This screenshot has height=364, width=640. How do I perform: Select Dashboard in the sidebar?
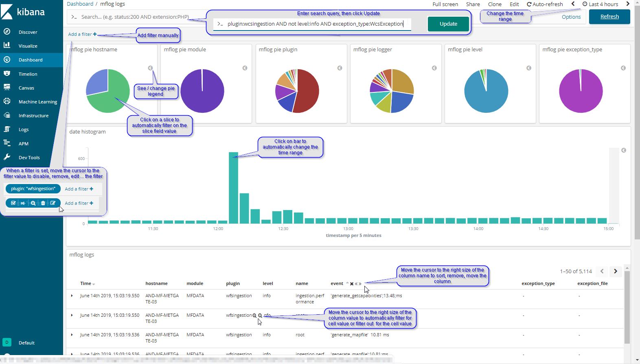pos(31,60)
